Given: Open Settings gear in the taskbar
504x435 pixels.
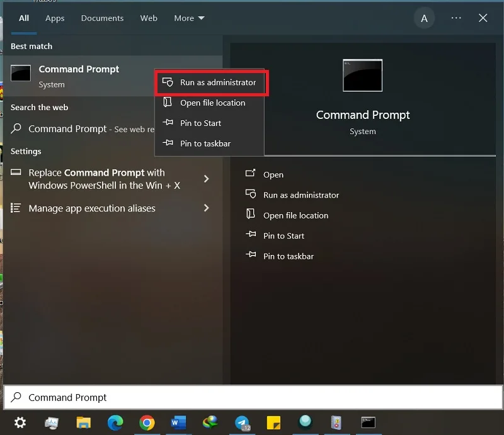Looking at the screenshot, I should 20,422.
